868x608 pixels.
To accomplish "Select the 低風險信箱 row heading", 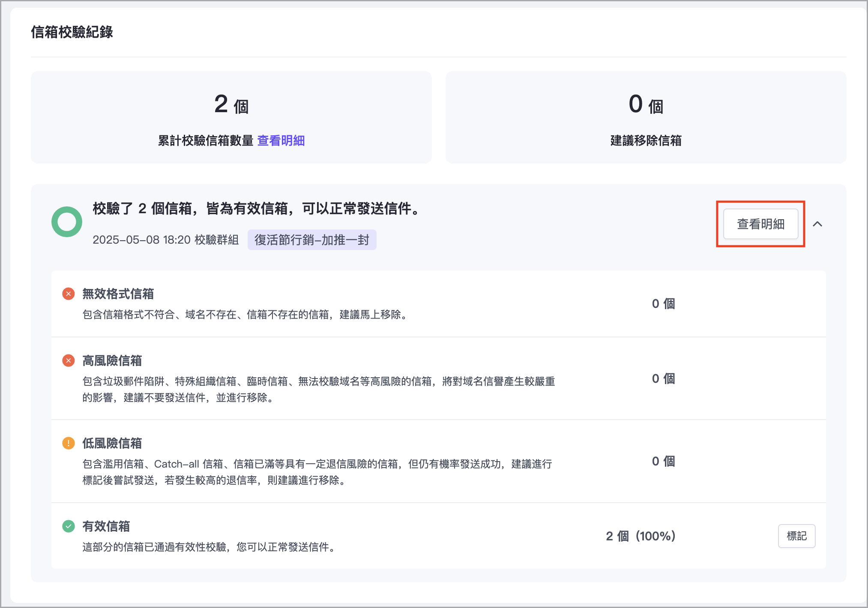I will point(112,443).
